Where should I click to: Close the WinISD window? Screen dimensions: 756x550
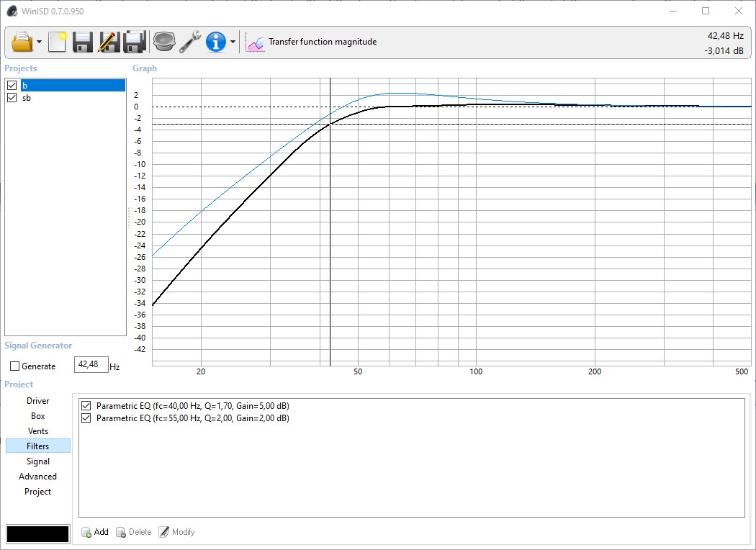[x=739, y=11]
